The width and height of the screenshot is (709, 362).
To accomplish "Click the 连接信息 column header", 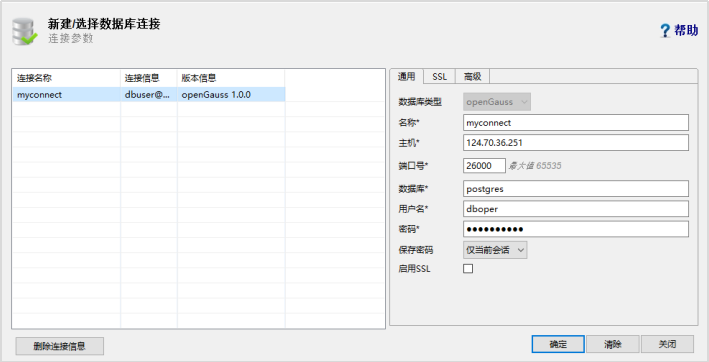I will [149, 78].
